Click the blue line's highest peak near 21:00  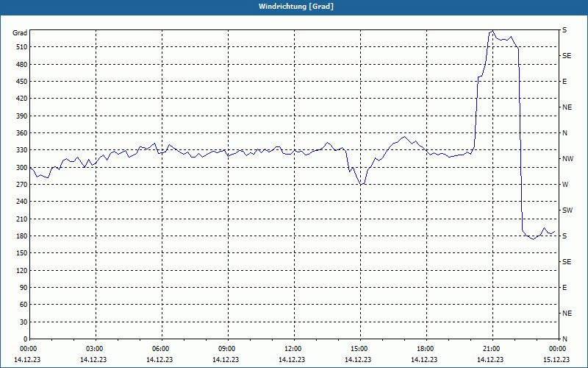[492, 31]
